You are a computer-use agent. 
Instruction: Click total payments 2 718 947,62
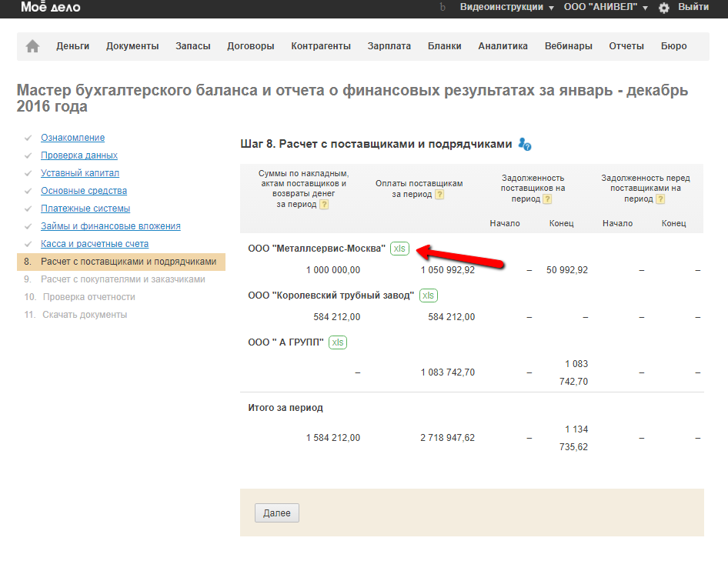448,437
